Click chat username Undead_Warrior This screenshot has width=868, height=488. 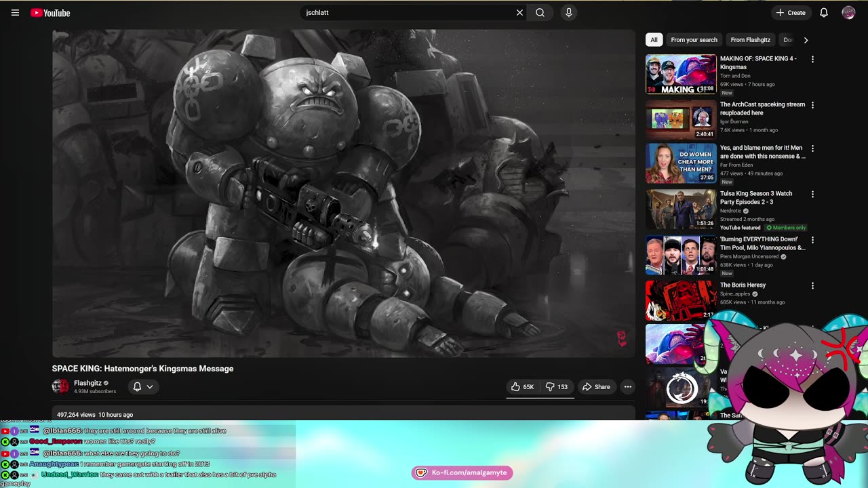pyautogui.click(x=69, y=474)
